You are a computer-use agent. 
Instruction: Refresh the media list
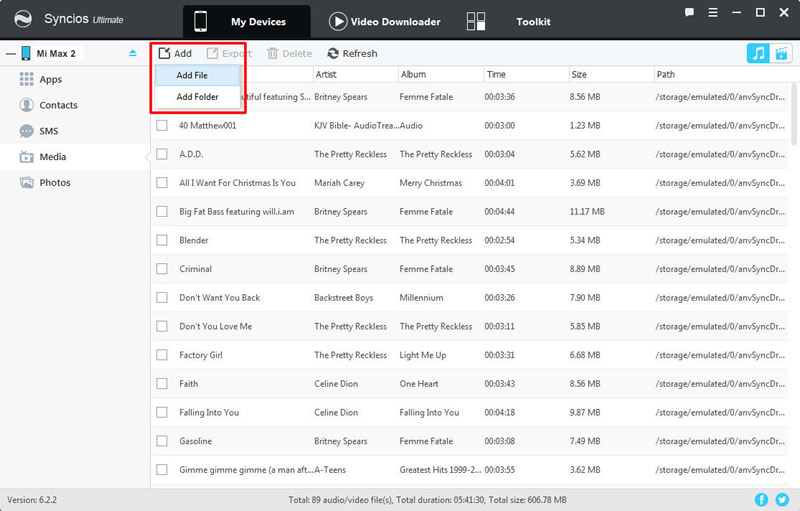352,54
